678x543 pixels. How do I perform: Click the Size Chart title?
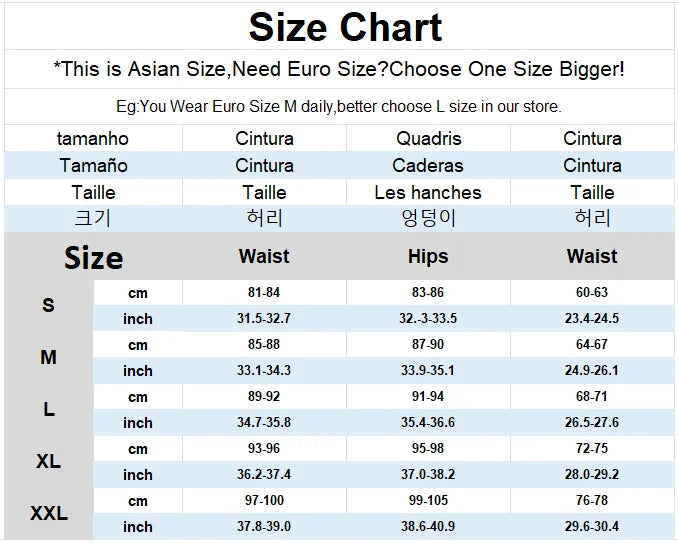345,27
